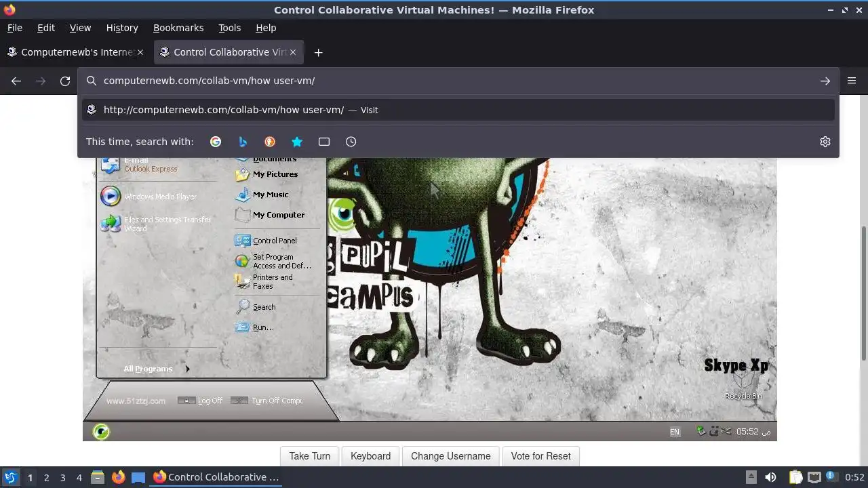868x488 pixels.
Task: Open Search in XP start menu
Action: [x=256, y=307]
